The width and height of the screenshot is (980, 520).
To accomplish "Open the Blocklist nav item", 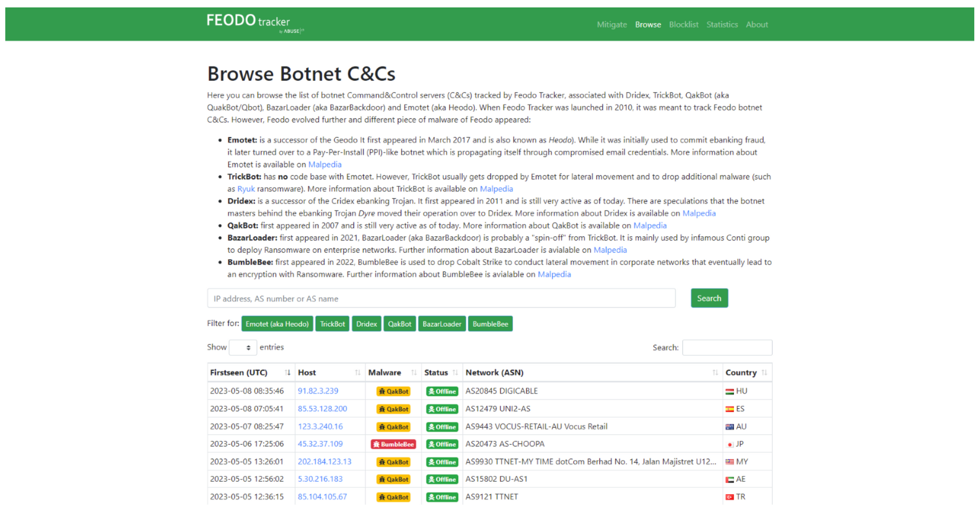I will click(x=684, y=25).
